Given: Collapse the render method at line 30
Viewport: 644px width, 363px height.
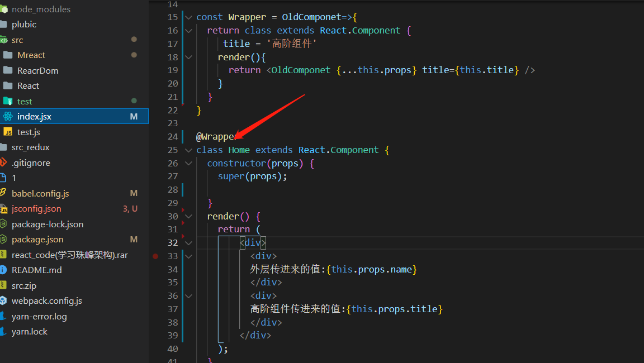Looking at the screenshot, I should click(x=188, y=216).
